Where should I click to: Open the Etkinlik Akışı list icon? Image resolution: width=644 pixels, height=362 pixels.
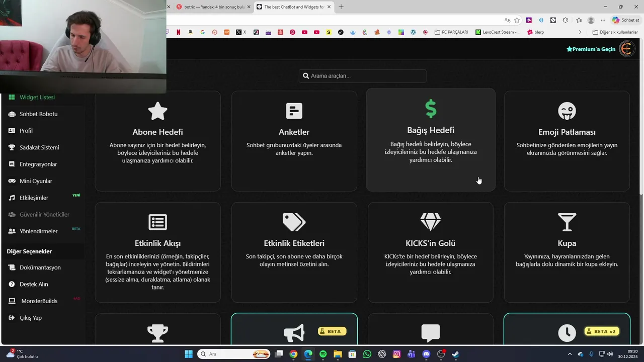(x=157, y=222)
